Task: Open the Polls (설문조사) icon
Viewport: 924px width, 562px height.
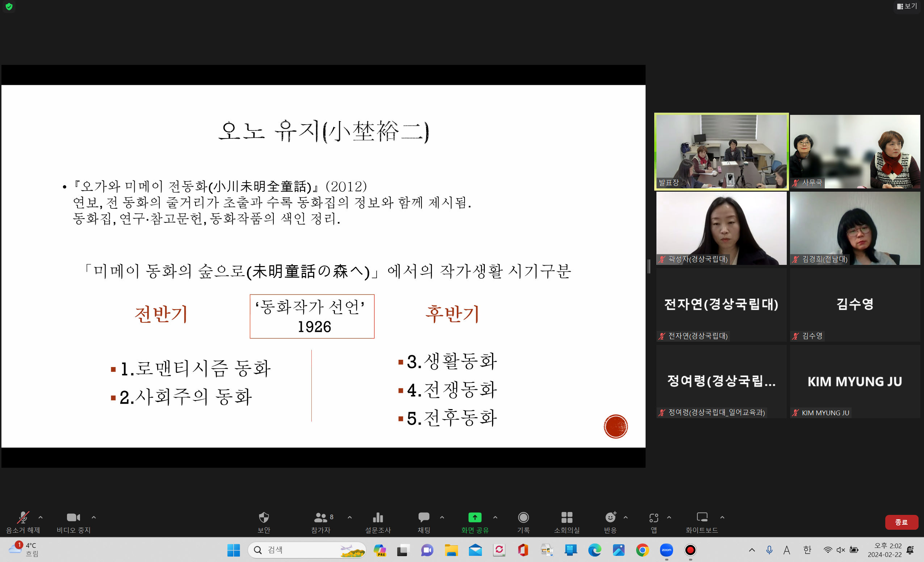Action: [378, 519]
